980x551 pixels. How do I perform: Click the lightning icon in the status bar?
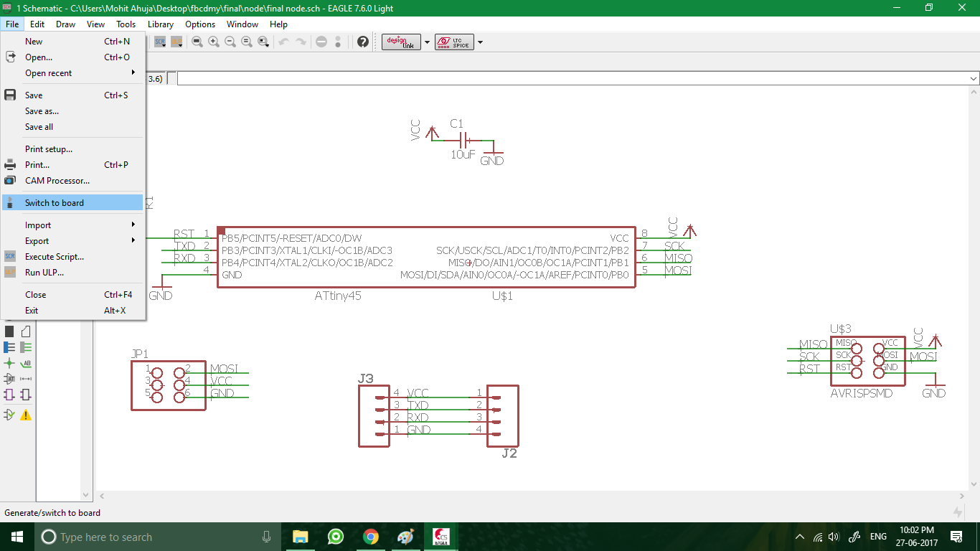pyautogui.click(x=958, y=512)
